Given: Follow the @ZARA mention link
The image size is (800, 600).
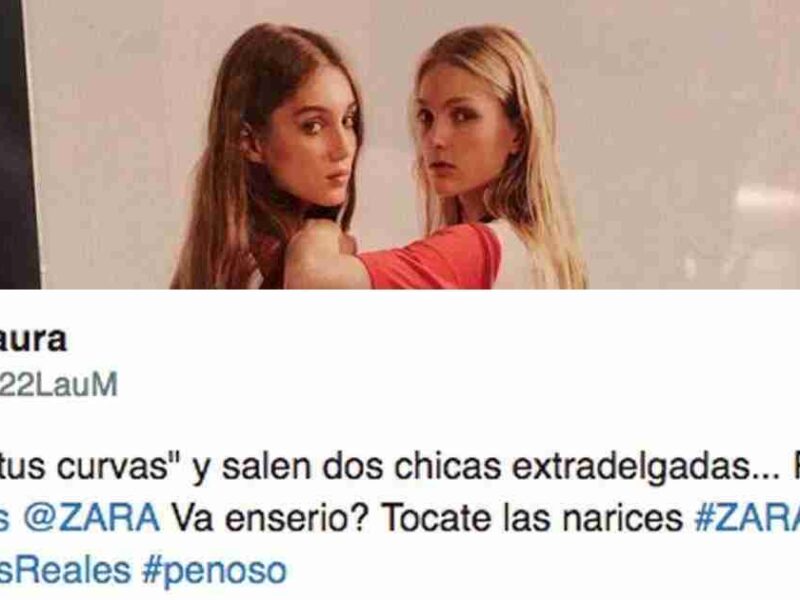Looking at the screenshot, I should 80,518.
